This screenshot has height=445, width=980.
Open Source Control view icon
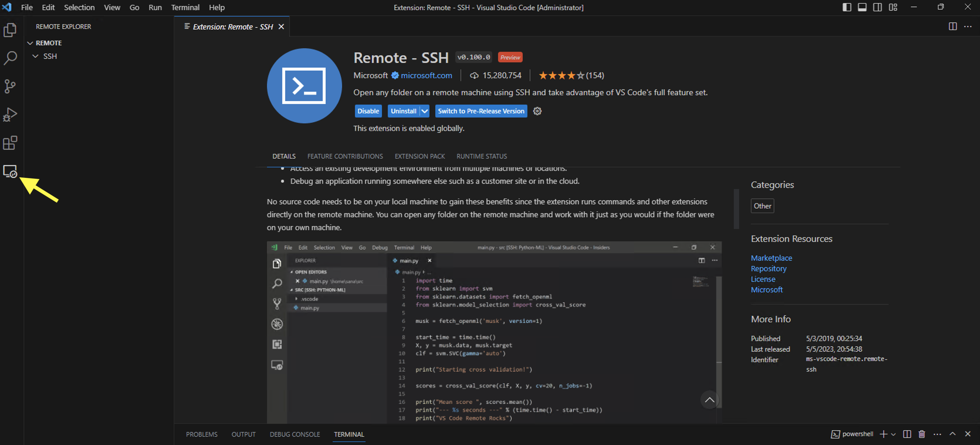point(10,86)
